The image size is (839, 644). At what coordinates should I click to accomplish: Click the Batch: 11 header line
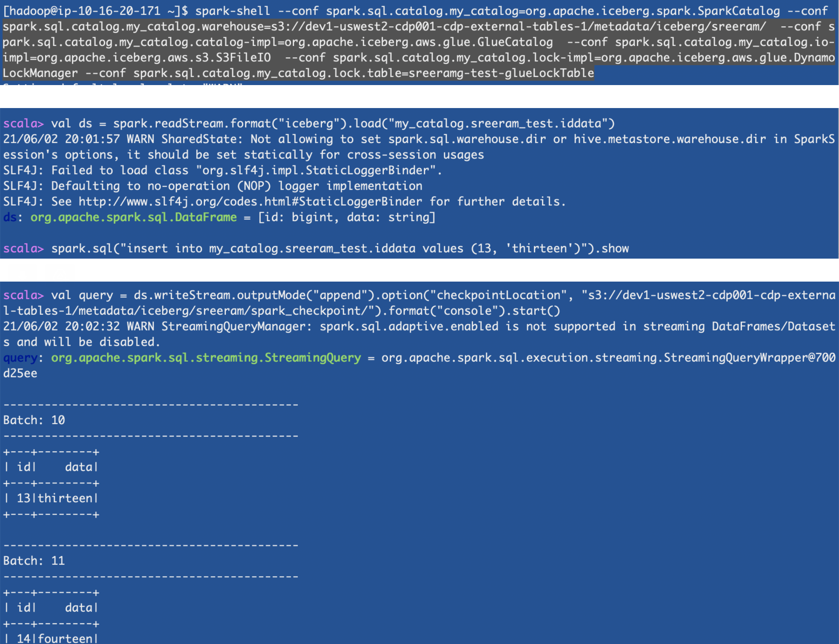click(x=34, y=561)
